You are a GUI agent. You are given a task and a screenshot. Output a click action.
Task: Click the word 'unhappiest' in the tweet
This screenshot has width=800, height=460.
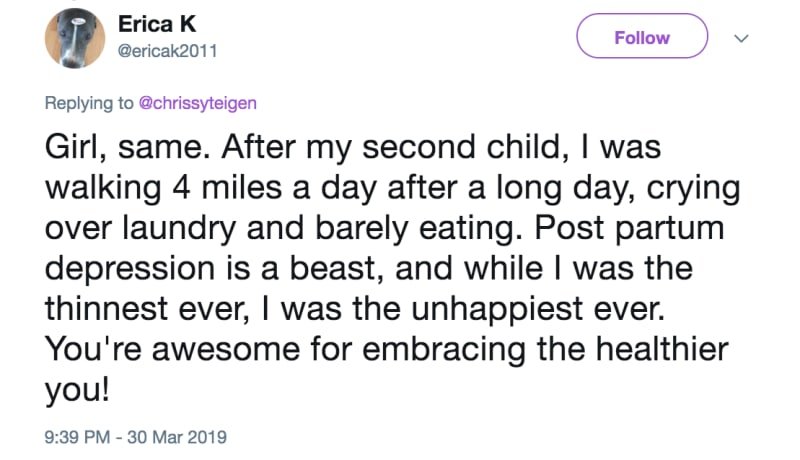pyautogui.click(x=497, y=309)
